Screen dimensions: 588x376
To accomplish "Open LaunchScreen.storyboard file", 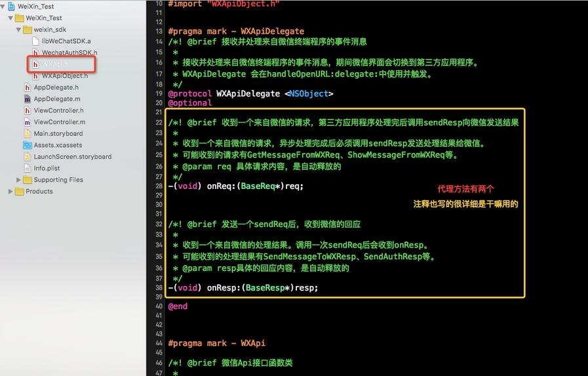I will coord(72,157).
